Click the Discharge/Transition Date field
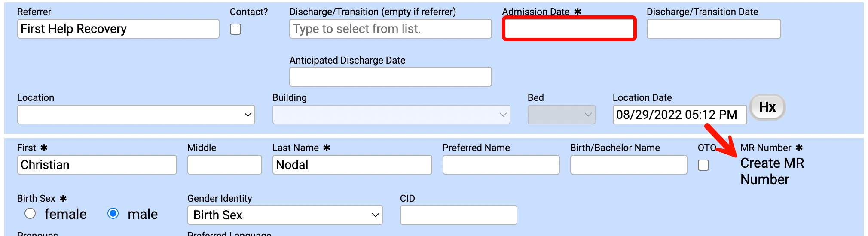This screenshot has height=236, width=868. [713, 29]
